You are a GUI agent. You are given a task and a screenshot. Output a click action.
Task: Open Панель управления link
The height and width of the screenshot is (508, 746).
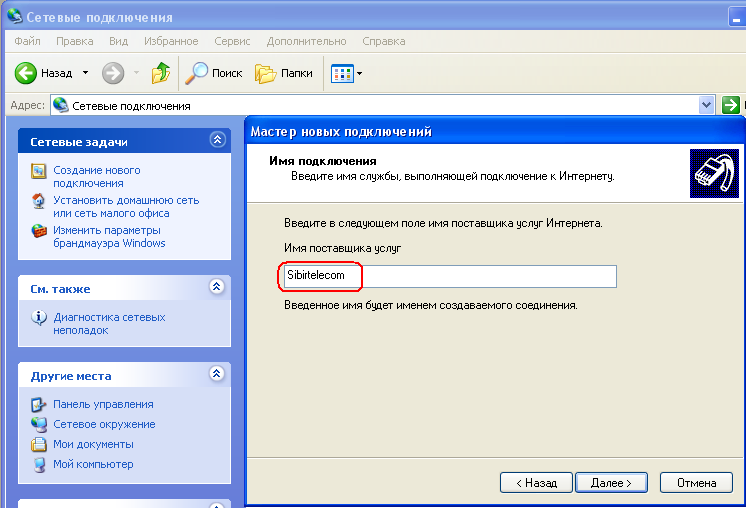(103, 404)
